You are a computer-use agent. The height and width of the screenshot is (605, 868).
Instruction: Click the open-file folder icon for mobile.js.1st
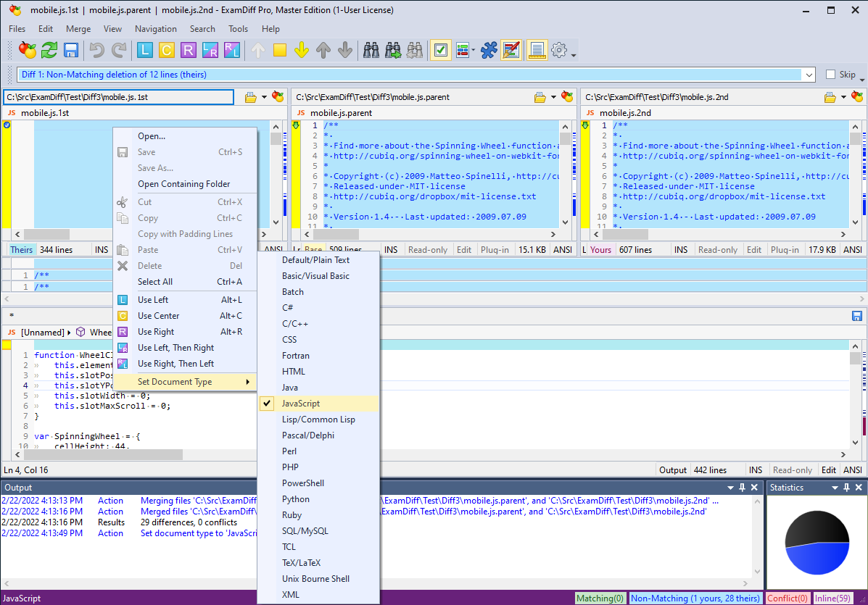[251, 97]
